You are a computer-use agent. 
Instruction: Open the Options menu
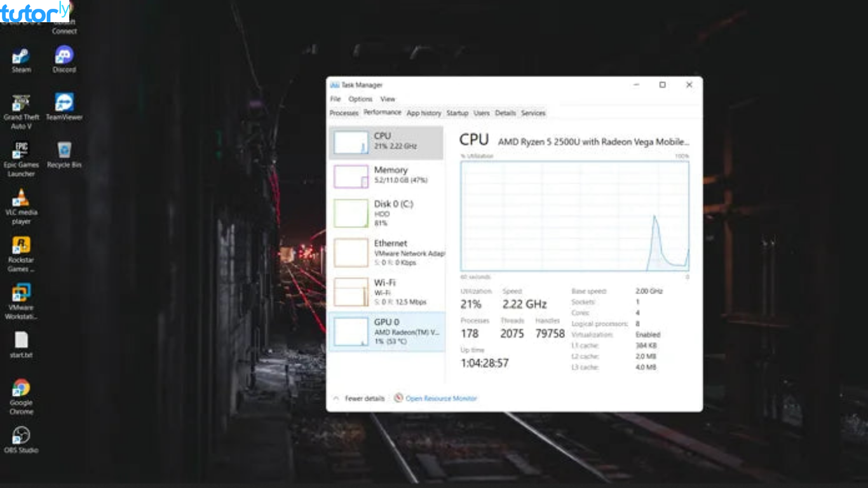pos(360,99)
